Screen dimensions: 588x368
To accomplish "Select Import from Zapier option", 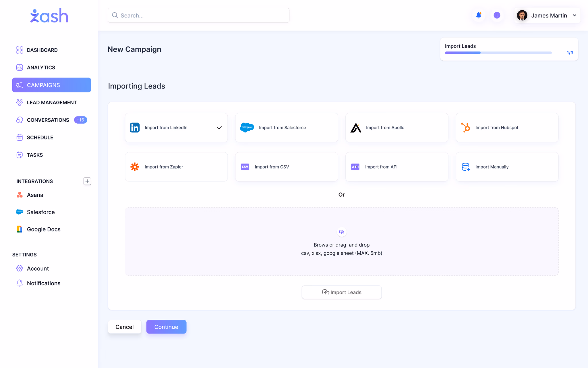I will click(x=176, y=167).
